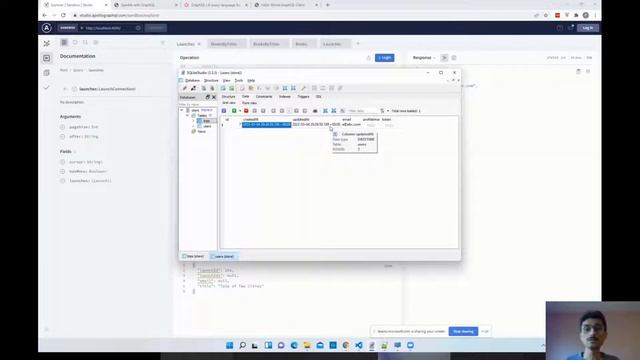This screenshot has width=640, height=360.
Task: Add a new operation tab with plus icon
Action: click(358, 43)
